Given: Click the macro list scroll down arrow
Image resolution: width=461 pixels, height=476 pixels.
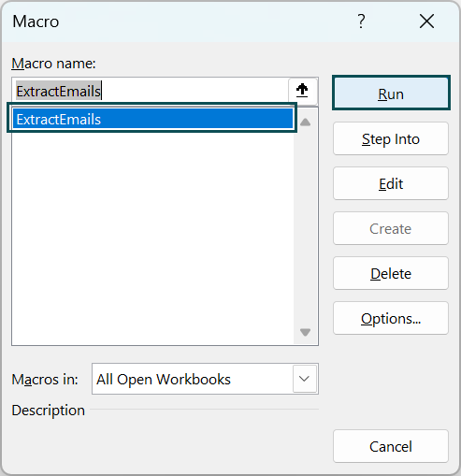Looking at the screenshot, I should click(305, 332).
